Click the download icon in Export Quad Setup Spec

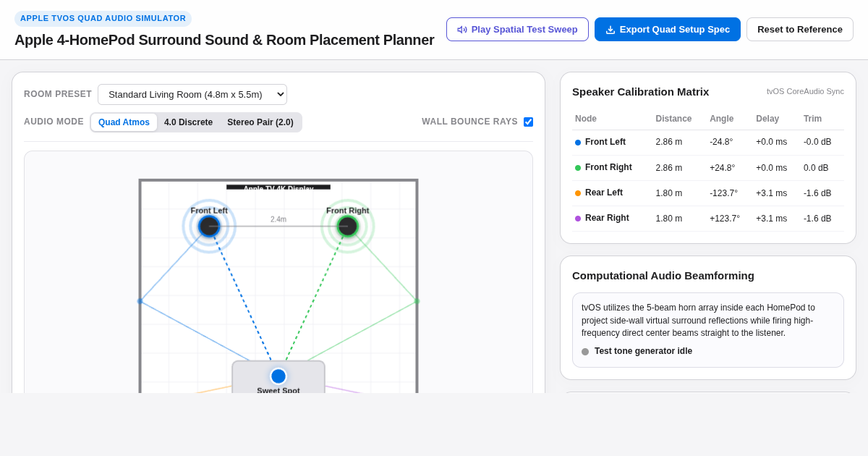click(610, 30)
